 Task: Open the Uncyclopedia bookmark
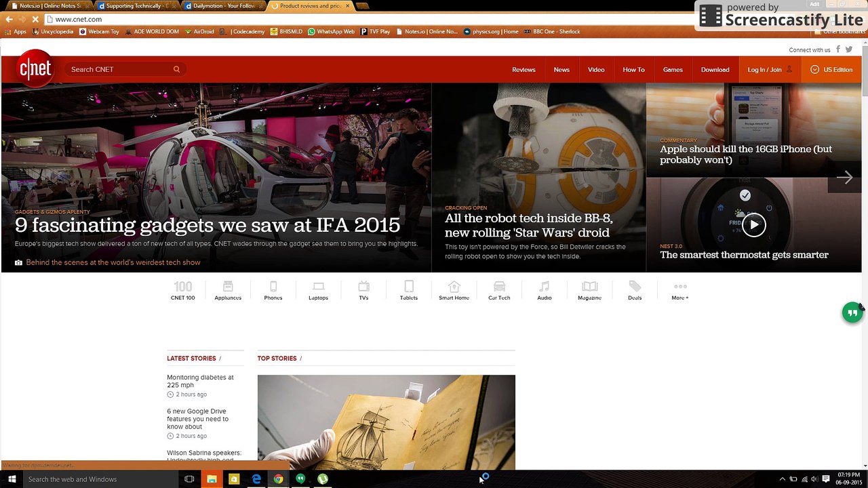(53, 32)
